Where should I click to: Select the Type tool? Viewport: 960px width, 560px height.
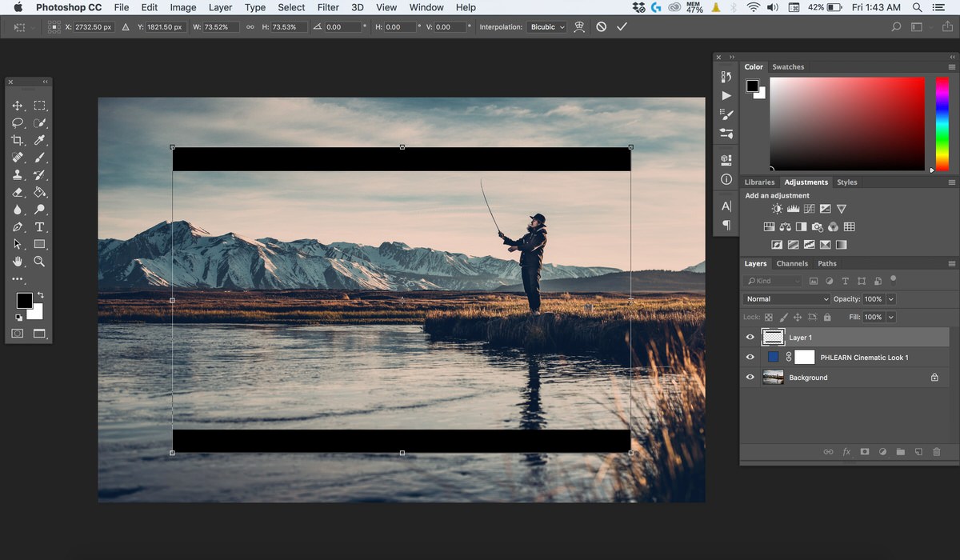pos(39,227)
